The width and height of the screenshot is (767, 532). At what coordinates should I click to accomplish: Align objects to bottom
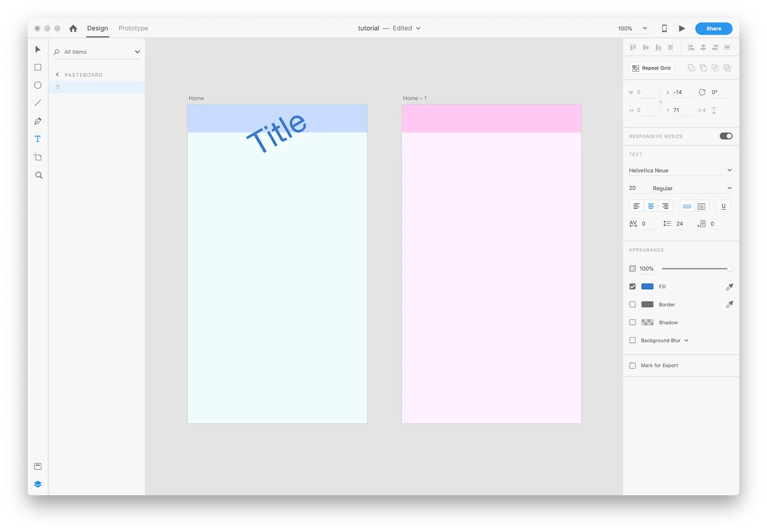658,47
